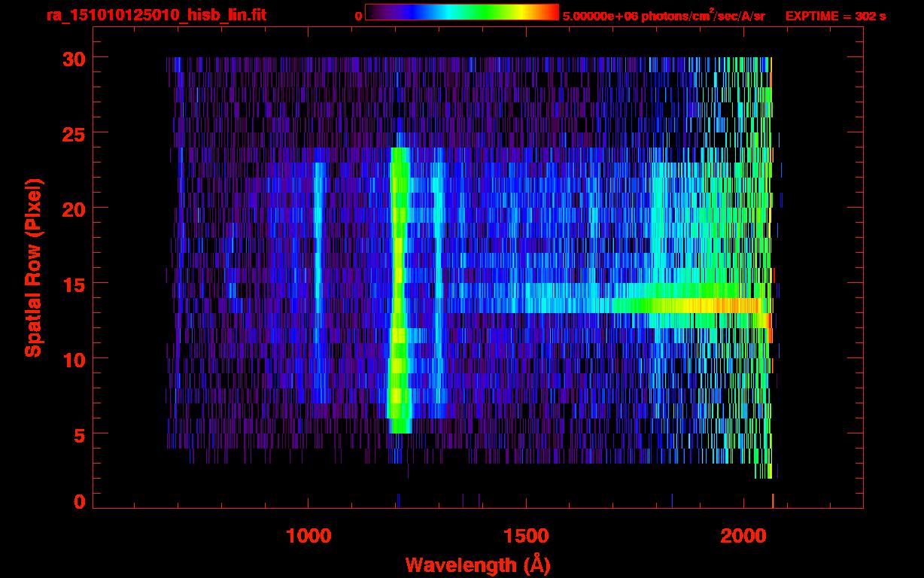Click the cyan emission line near 1300 Å
This screenshot has width=924, height=578.
click(x=438, y=286)
